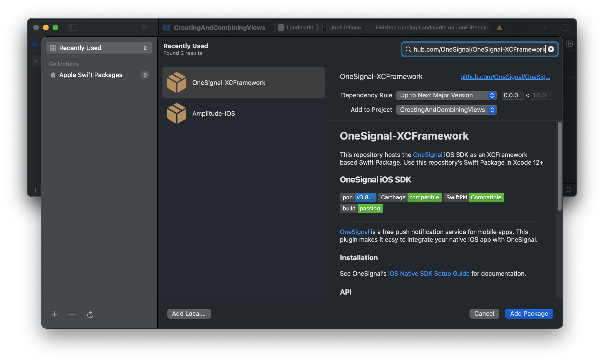The width and height of the screenshot is (604, 364).
Task: Select the Amplitude-iOS package icon
Action: tap(176, 113)
